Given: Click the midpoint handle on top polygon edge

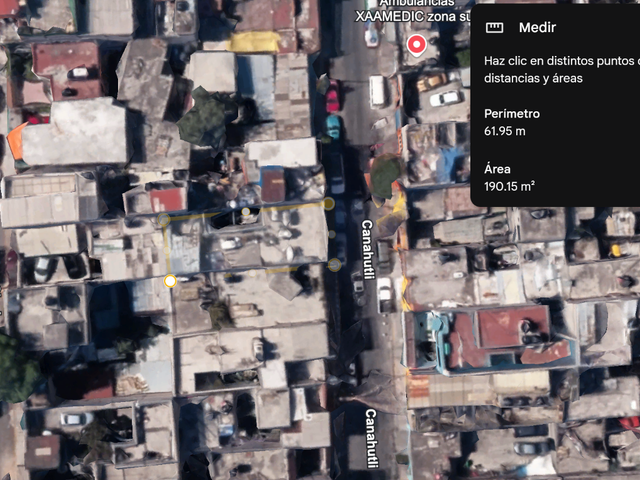Looking at the screenshot, I should click(x=246, y=212).
